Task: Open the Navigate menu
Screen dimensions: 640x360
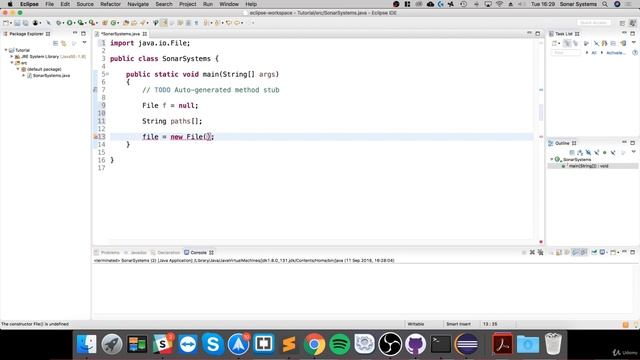Action: (x=138, y=4)
